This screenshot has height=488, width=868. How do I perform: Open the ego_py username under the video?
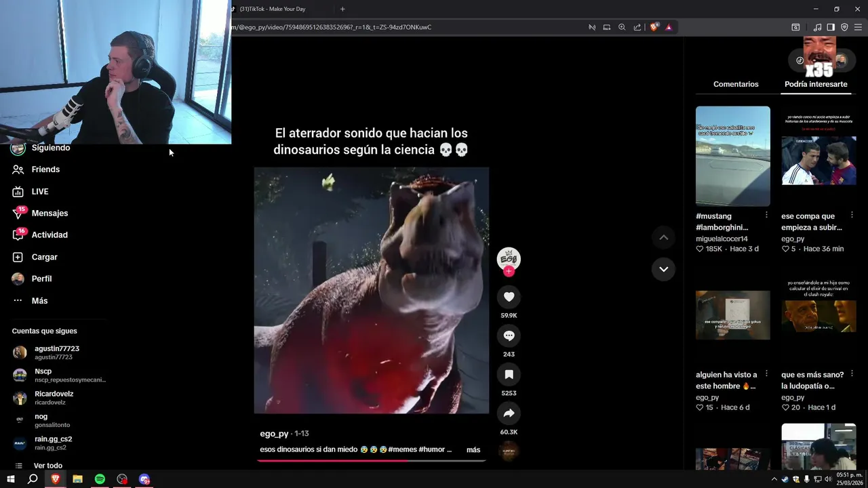[x=274, y=434]
